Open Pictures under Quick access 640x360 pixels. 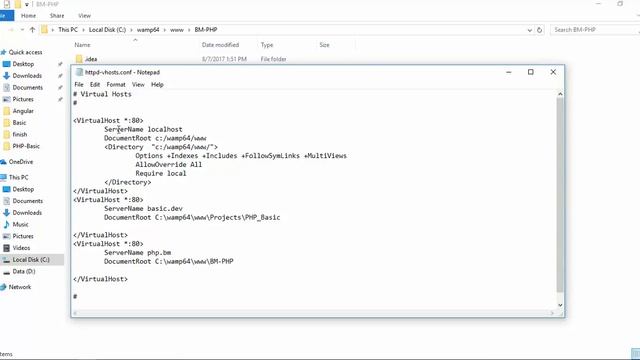pyautogui.click(x=23, y=99)
